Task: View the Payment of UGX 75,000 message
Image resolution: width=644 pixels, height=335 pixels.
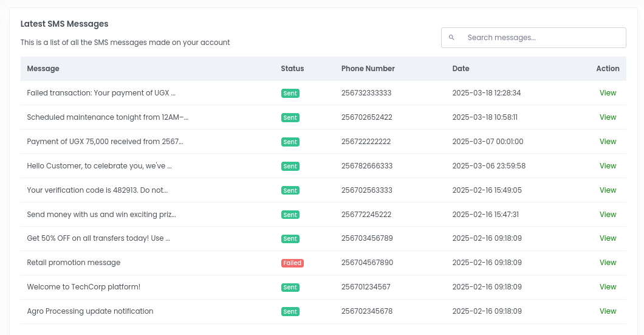Action: [x=608, y=142]
